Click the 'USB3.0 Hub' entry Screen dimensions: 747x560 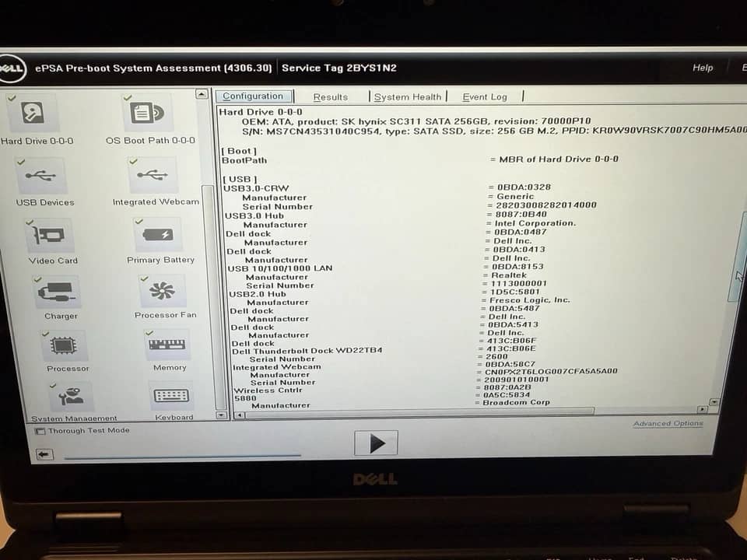pyautogui.click(x=254, y=215)
